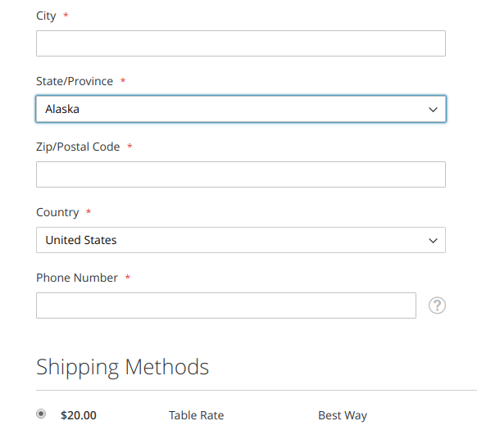Open the State/Province dropdown showing Alaska
The width and height of the screenshot is (477, 448).
coord(241,109)
